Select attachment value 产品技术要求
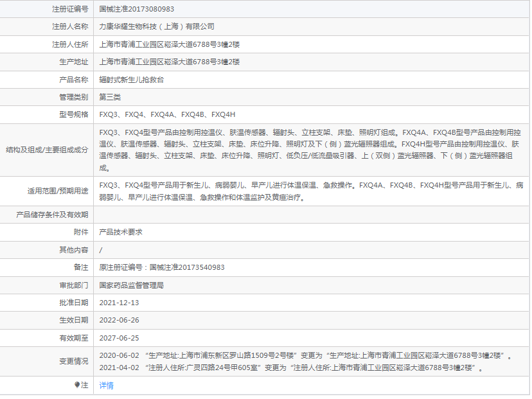The height and width of the screenshot is (399, 532). [120, 232]
